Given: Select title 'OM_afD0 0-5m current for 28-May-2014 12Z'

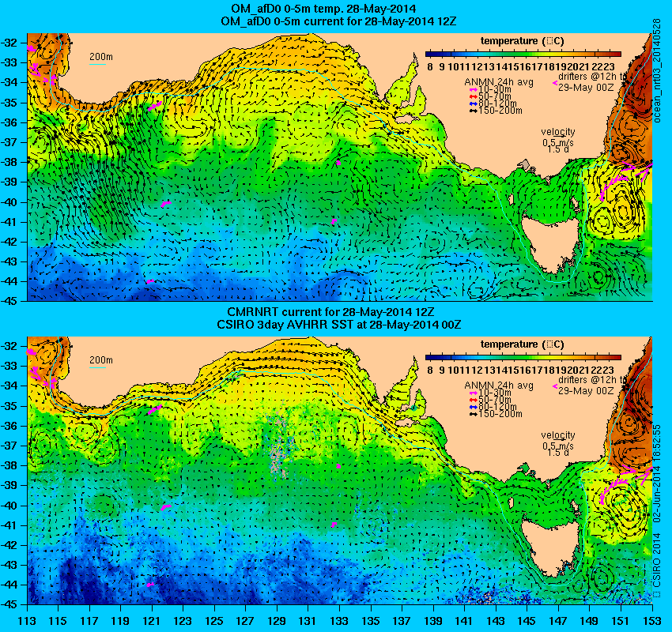Looking at the screenshot, I should pyautogui.click(x=338, y=21).
